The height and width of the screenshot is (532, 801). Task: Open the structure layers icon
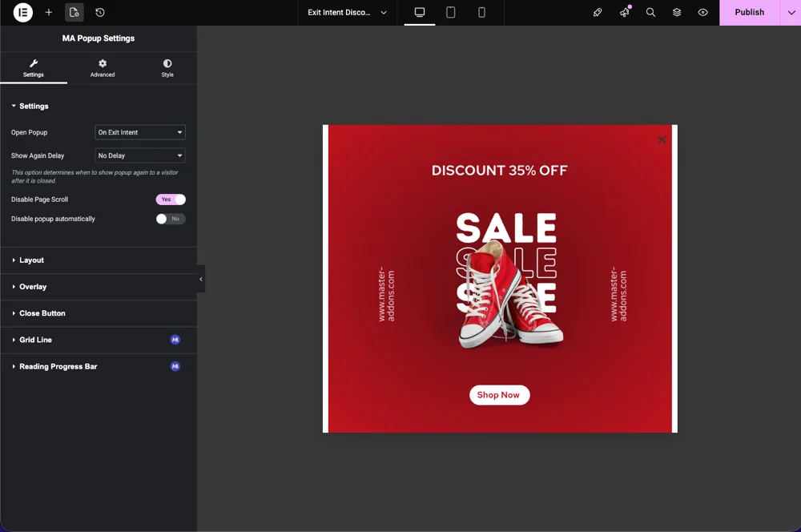coord(677,12)
